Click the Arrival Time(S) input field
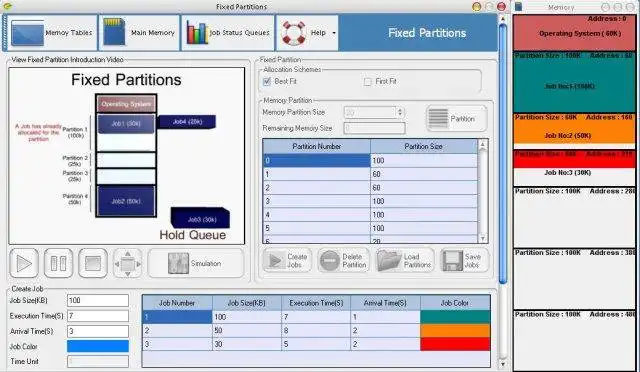 98,331
